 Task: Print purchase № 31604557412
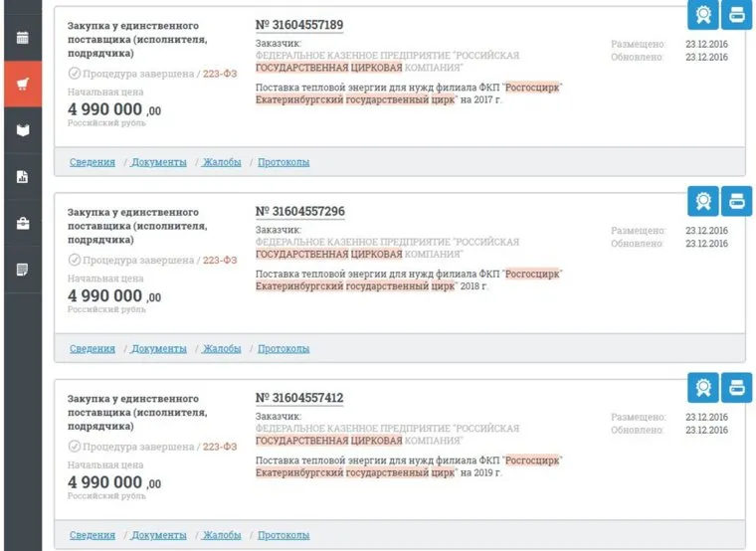click(x=737, y=386)
